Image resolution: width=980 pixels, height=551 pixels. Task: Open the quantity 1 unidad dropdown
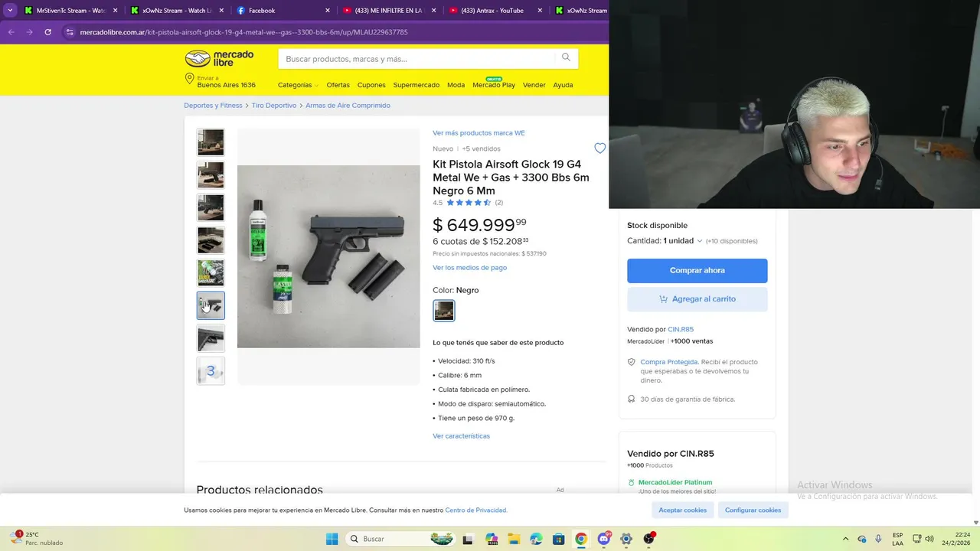click(682, 240)
